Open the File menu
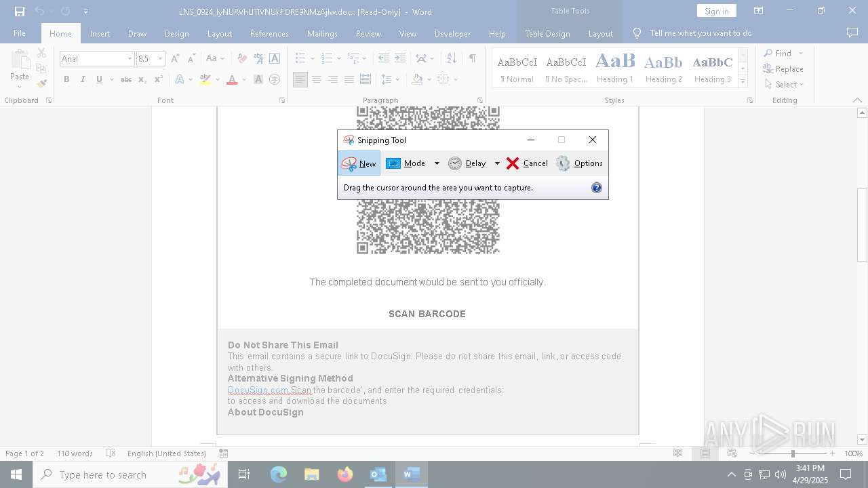868x488 pixels. (x=20, y=33)
